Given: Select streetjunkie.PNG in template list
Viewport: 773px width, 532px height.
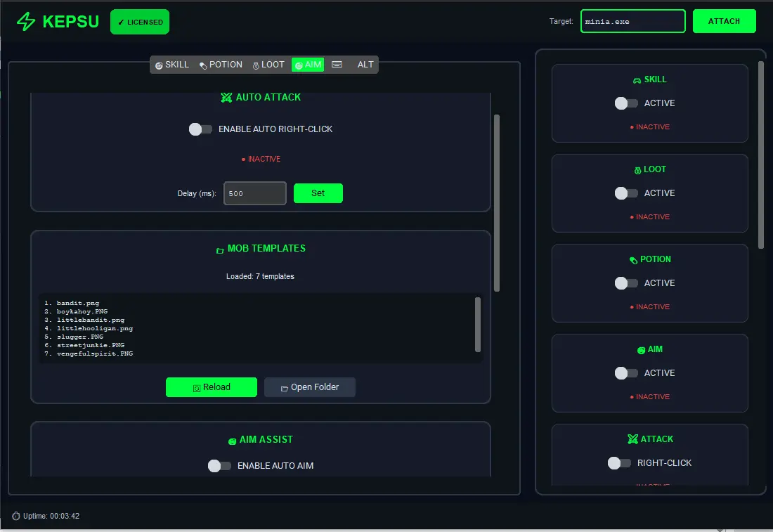Looking at the screenshot, I should point(84,345).
